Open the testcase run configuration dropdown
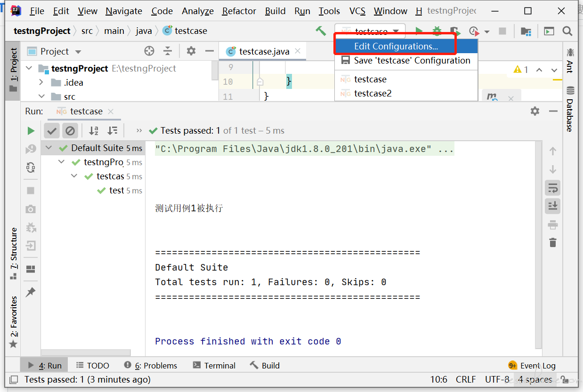The image size is (583, 392). (370, 32)
